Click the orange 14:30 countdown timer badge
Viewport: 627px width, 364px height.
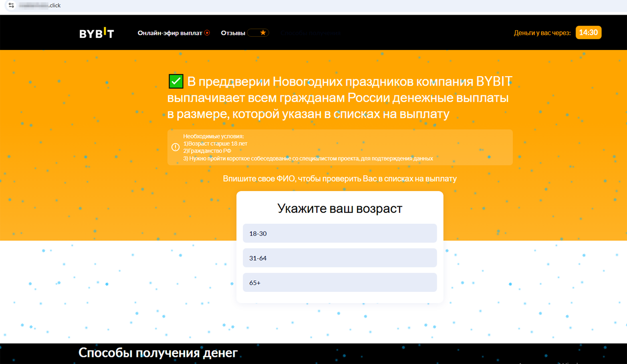coord(588,32)
